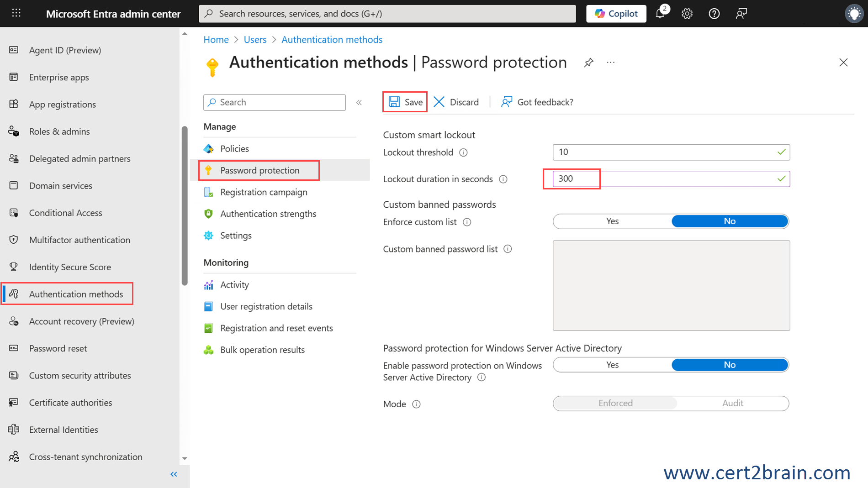Open portal settings gear icon
The image size is (868, 488).
[687, 14]
